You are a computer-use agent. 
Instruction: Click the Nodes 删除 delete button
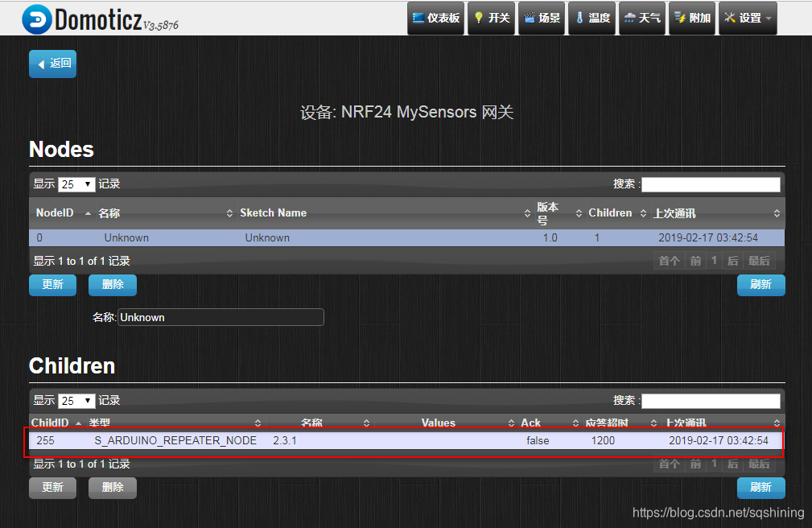(x=113, y=285)
